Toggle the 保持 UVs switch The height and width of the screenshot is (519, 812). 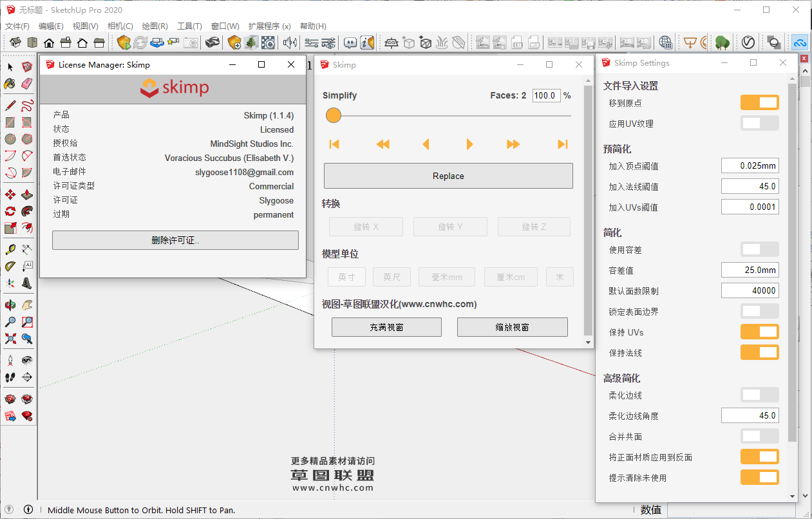click(760, 332)
